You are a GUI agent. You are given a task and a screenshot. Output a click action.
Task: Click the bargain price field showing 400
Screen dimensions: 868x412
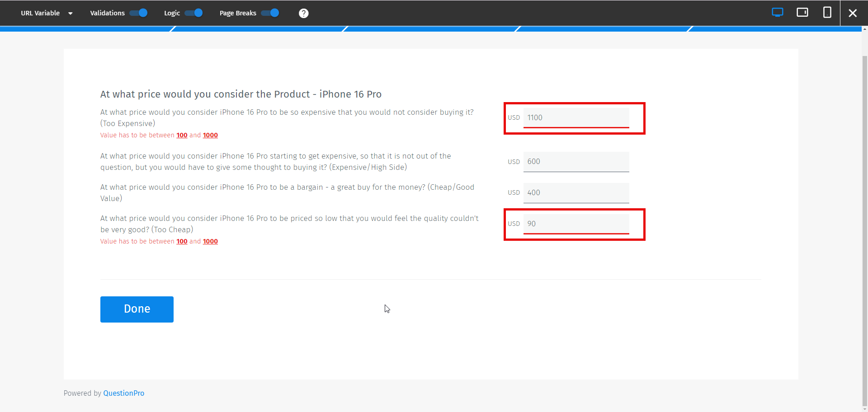coord(576,193)
